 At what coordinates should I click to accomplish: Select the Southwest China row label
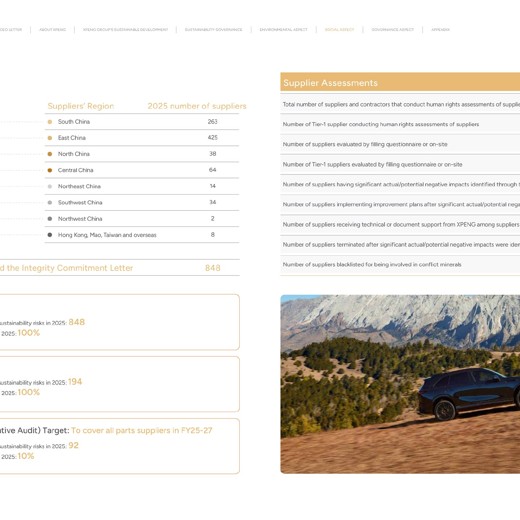(80, 203)
